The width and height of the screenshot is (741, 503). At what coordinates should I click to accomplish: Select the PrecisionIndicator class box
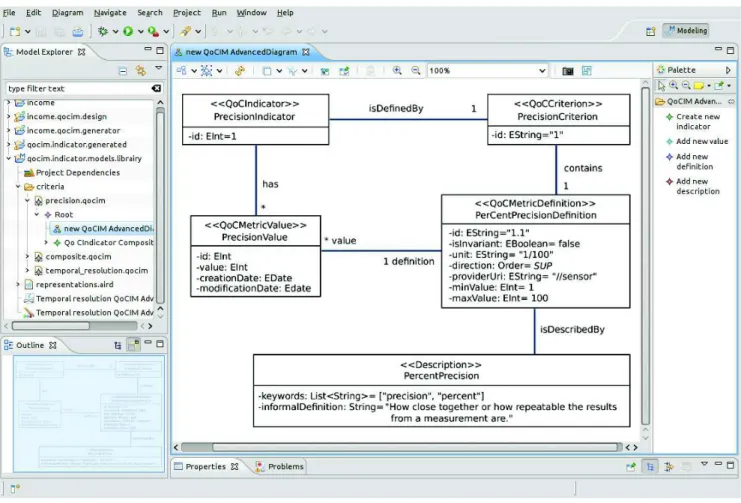click(x=255, y=119)
